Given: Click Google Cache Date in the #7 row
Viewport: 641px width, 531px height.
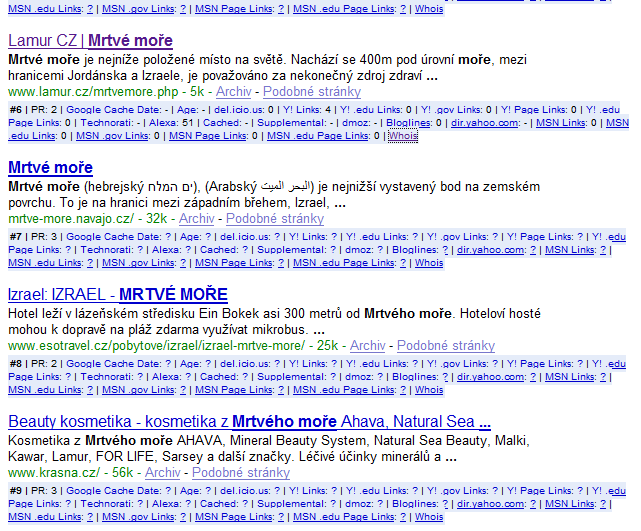Looking at the screenshot, I should [x=114, y=237].
